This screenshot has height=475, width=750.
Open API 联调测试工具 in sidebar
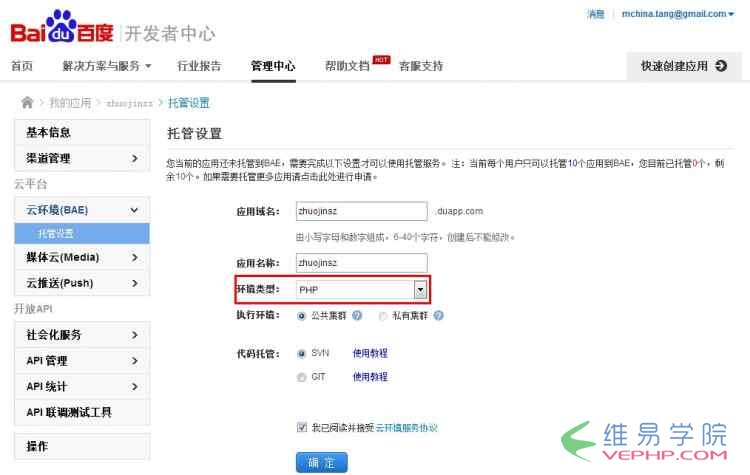(82, 412)
